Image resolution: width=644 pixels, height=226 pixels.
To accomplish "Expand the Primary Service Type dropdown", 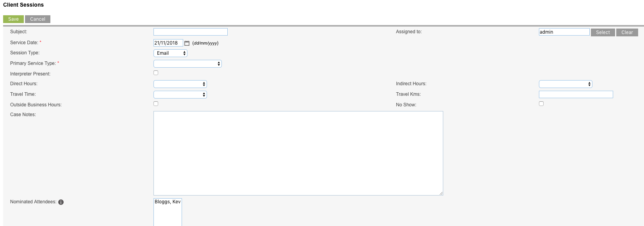I will (187, 64).
